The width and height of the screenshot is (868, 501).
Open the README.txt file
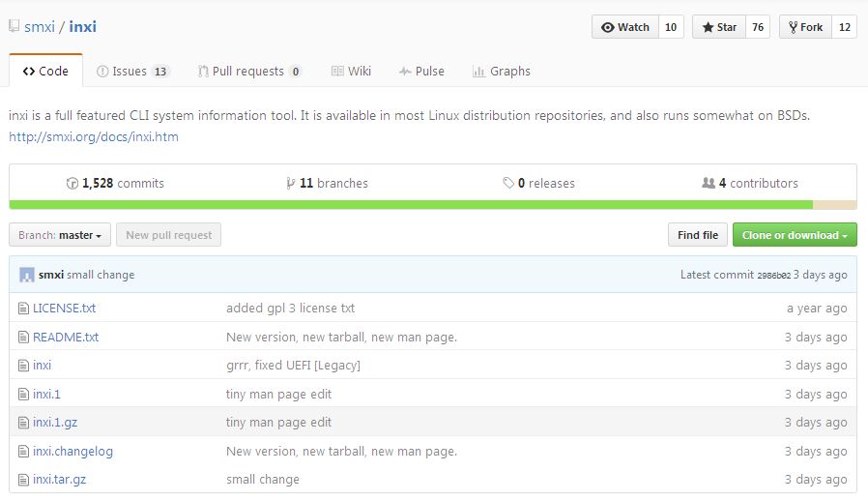tap(66, 337)
